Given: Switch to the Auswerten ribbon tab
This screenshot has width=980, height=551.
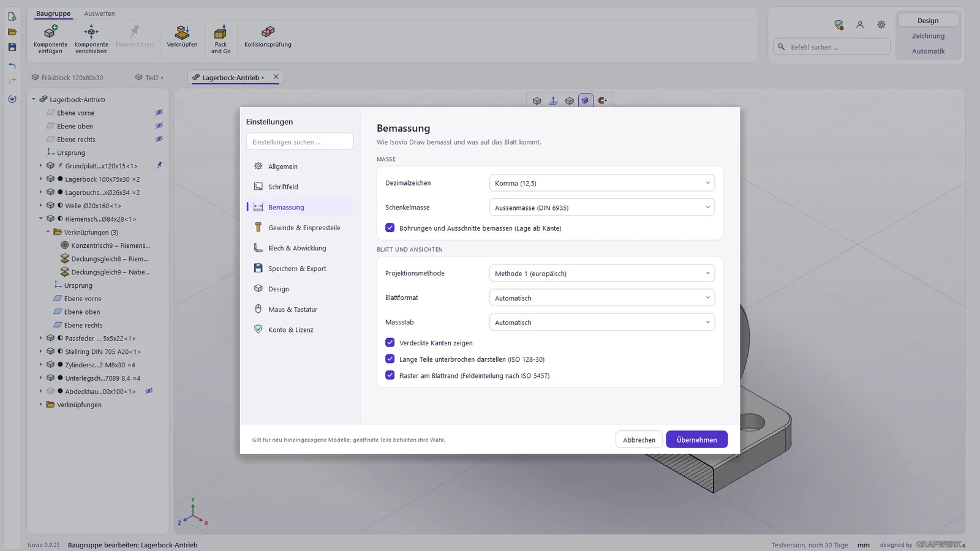Looking at the screenshot, I should pos(99,13).
